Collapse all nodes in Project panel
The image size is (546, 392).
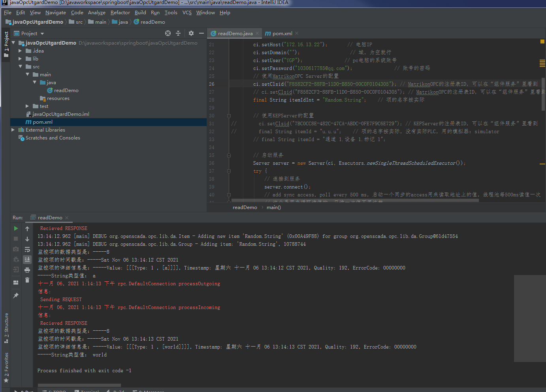tap(178, 33)
